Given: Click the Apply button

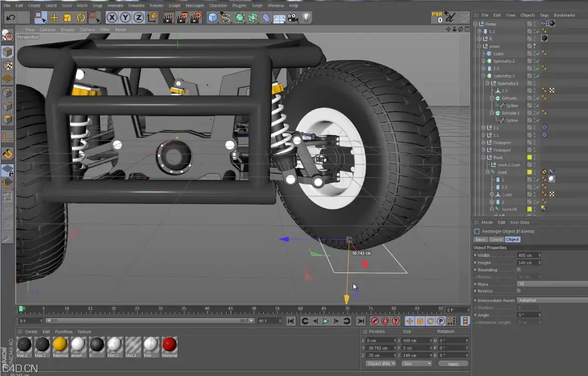Looking at the screenshot, I should [x=453, y=364].
